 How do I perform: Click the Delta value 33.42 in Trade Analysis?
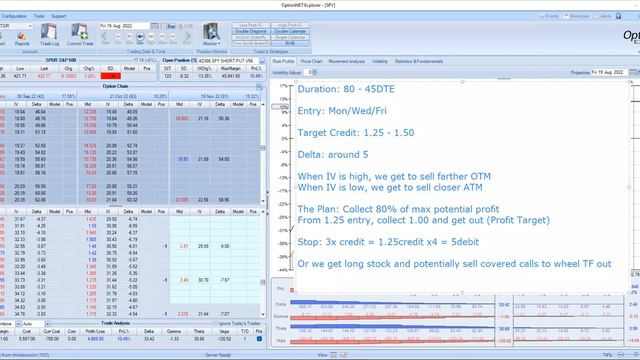[149, 339]
